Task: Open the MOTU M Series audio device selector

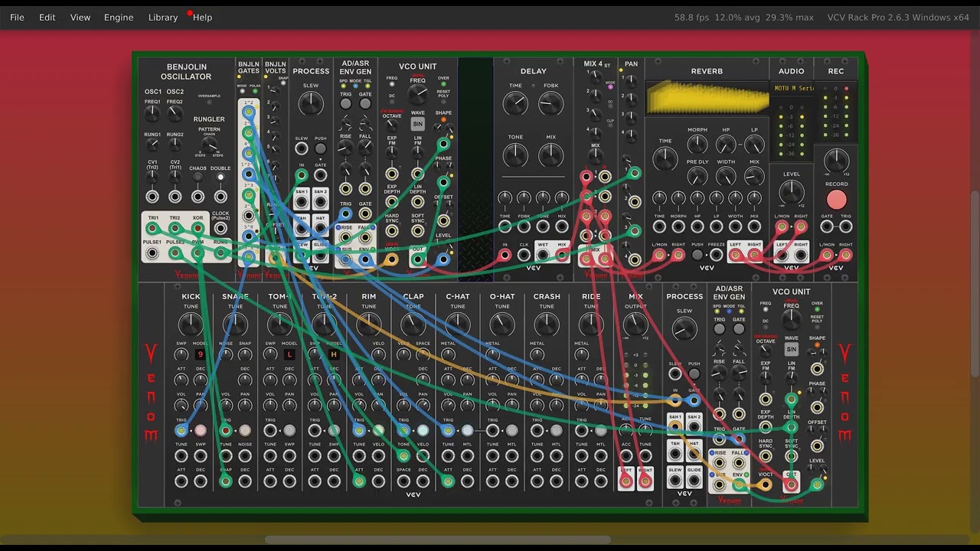Action: (x=792, y=89)
